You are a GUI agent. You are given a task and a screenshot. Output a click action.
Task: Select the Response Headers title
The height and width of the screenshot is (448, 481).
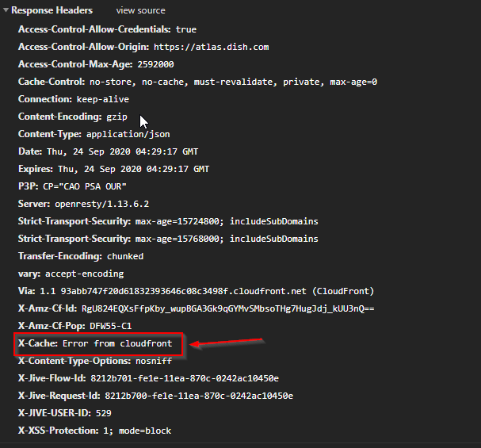52,10
